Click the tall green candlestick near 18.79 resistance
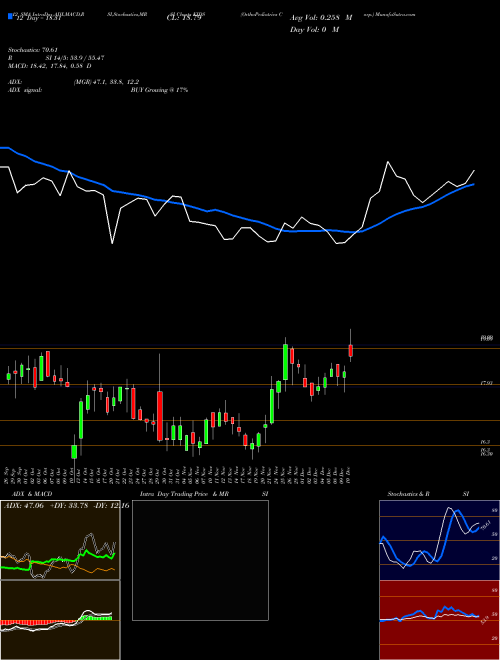 (285, 362)
